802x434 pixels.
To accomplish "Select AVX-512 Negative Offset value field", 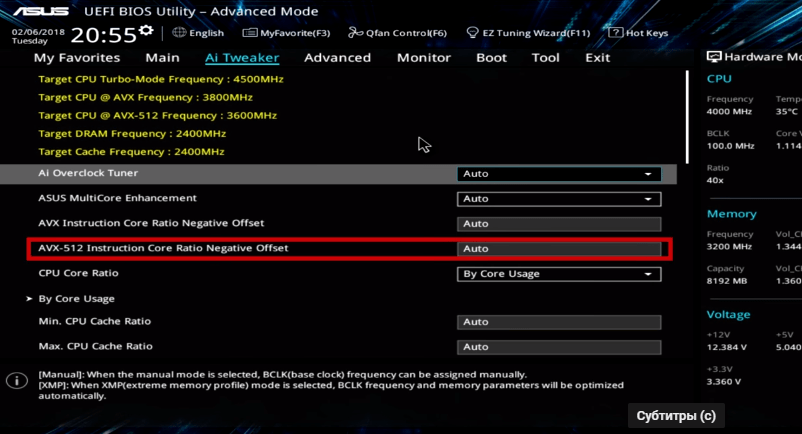I will click(x=558, y=248).
